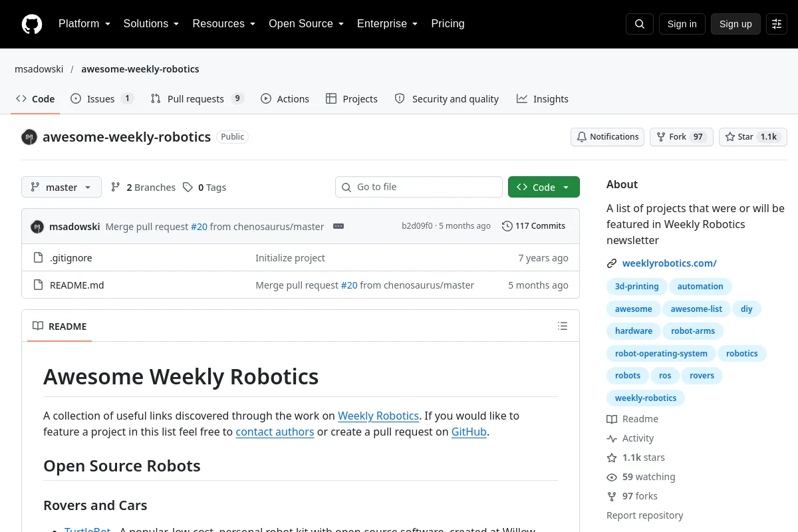
Task: Open the appearance settings icon button
Action: (777, 24)
